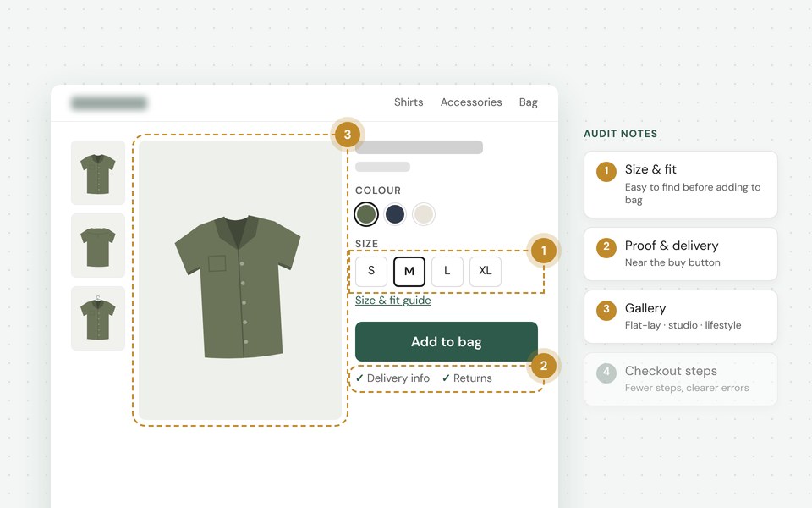Select the third thumbnail with shirt on hanger
The width and height of the screenshot is (812, 508).
[x=98, y=318]
